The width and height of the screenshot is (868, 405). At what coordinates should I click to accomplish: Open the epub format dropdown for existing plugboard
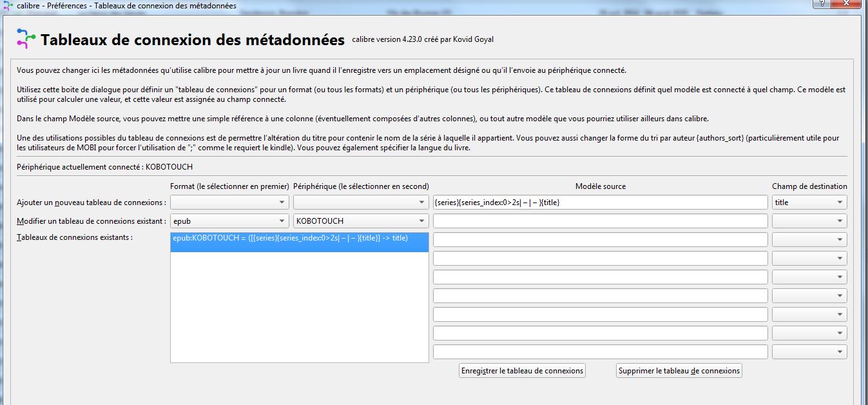click(x=229, y=221)
